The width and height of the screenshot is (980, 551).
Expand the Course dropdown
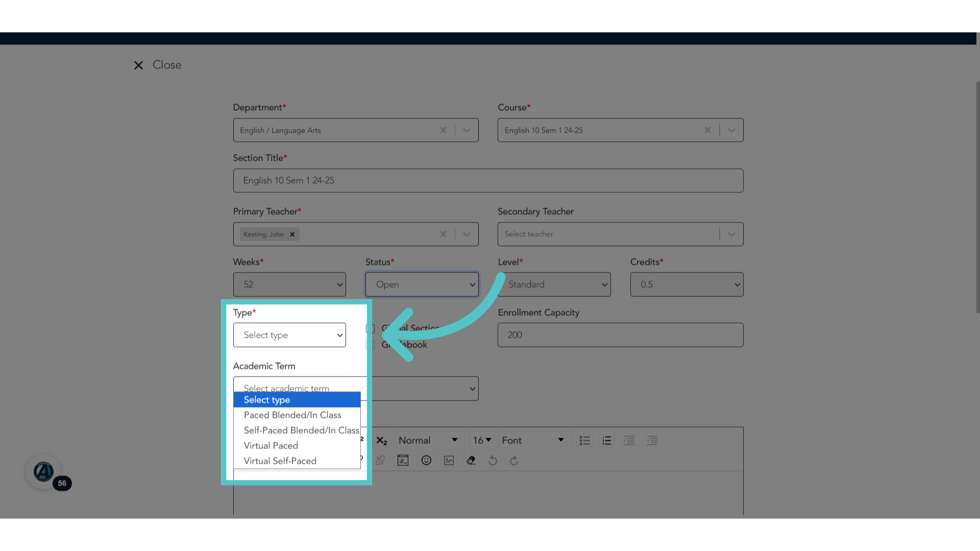(x=731, y=130)
